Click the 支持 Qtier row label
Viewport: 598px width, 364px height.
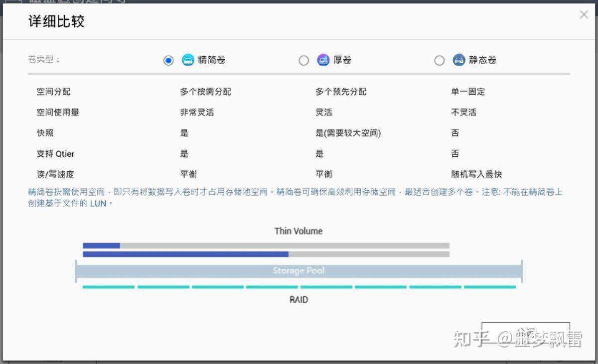tap(56, 154)
